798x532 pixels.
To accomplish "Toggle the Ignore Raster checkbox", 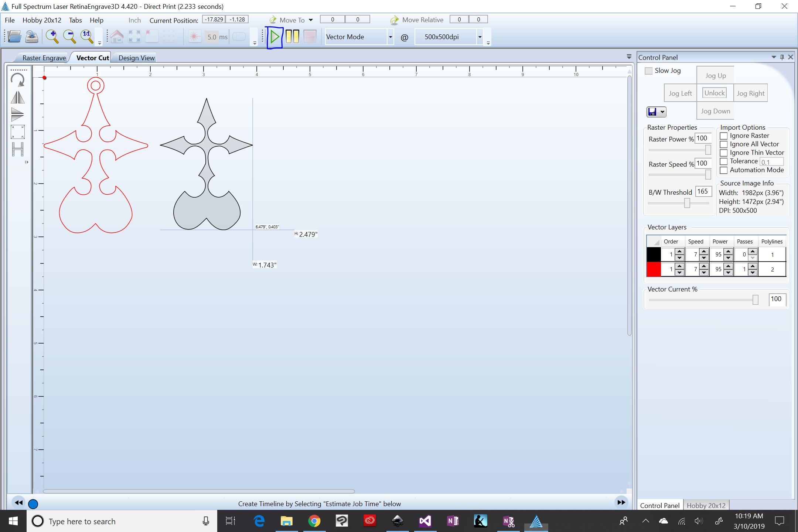I will point(724,135).
